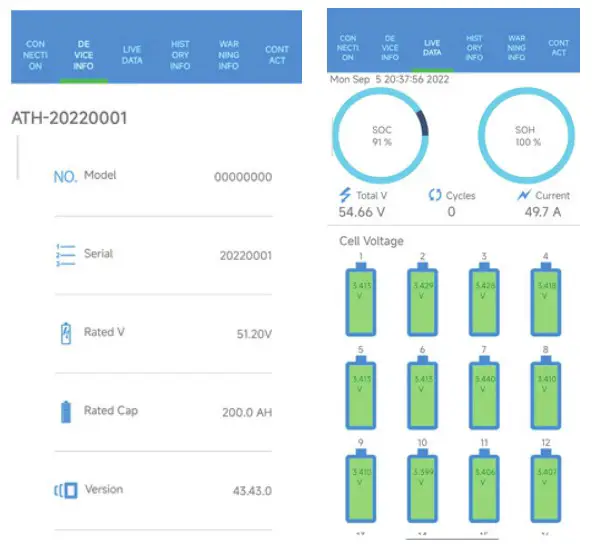
Task: Open HISTORY INFO tab in left screen
Action: (x=180, y=55)
